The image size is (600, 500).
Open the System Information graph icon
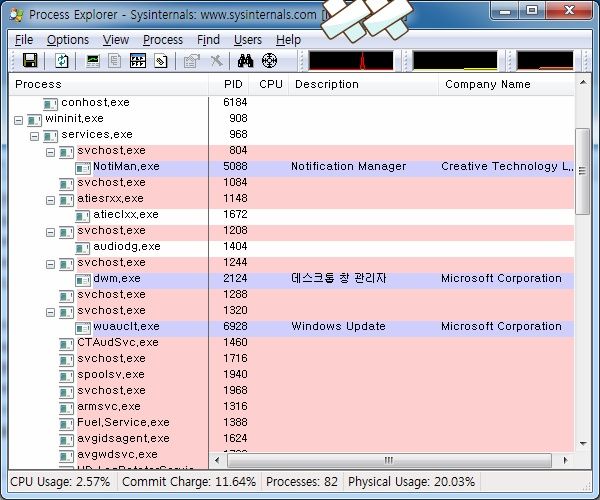93,60
